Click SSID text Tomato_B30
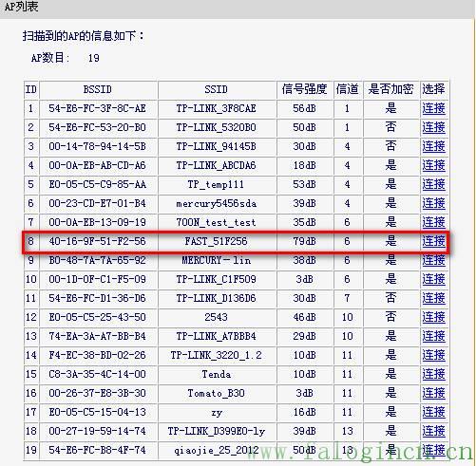The width and height of the screenshot is (476, 466). point(216,393)
